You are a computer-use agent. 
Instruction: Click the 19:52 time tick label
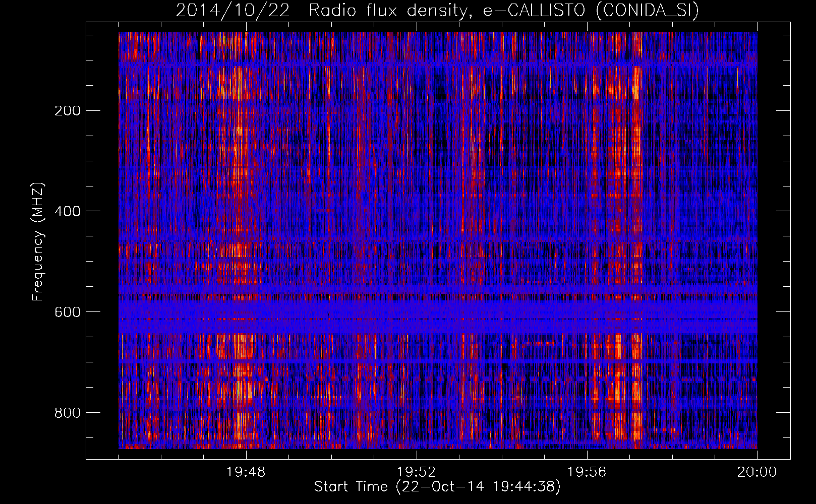click(x=416, y=472)
